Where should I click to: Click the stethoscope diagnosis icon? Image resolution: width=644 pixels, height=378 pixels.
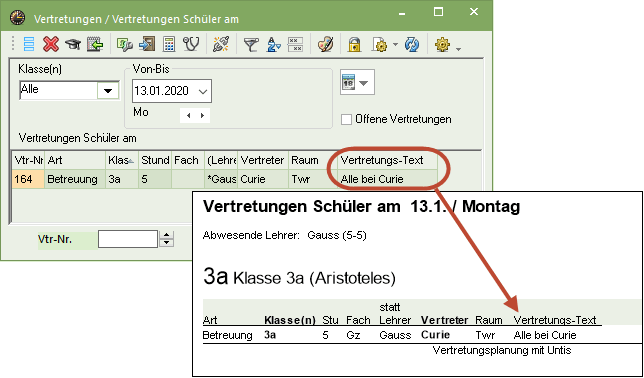point(191,44)
